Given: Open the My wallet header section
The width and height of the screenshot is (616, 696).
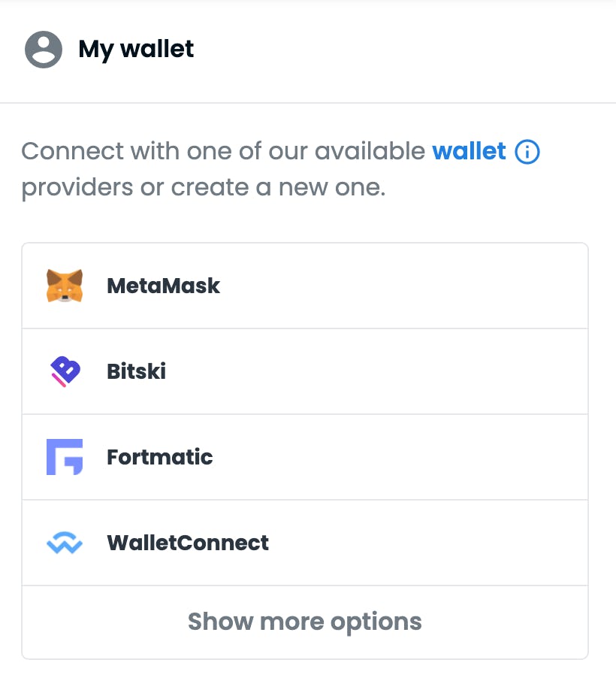Looking at the screenshot, I should (135, 49).
